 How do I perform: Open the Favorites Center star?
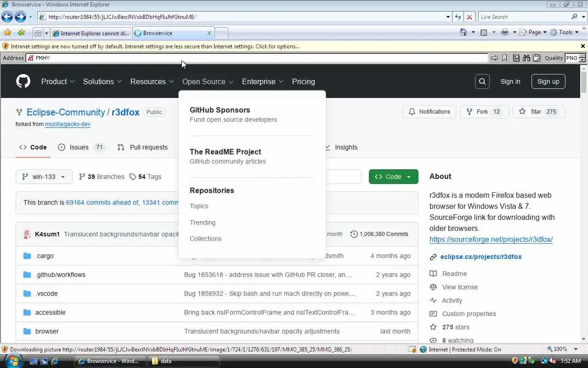coord(7,33)
